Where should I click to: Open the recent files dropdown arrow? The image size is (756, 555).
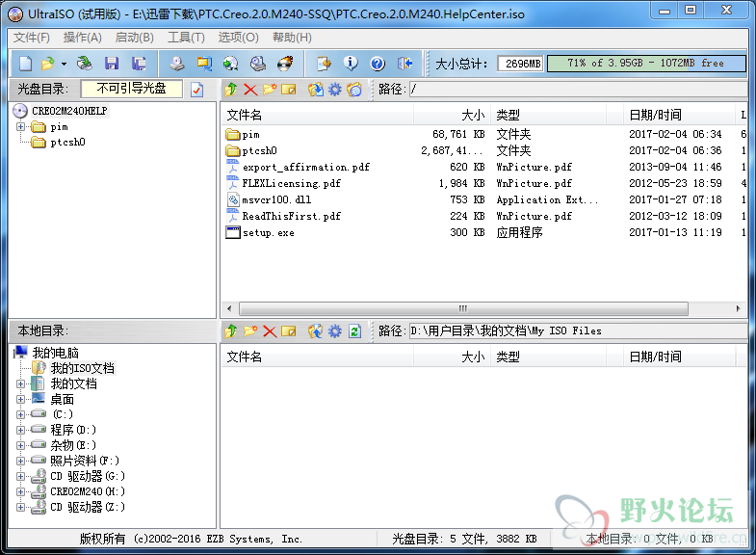pyautogui.click(x=64, y=64)
